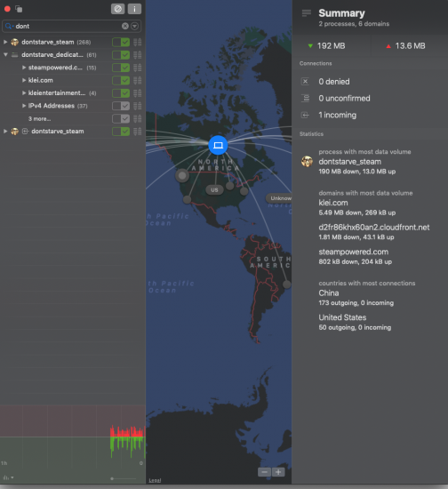Click the green download arrow beside 192 MB
Screen dimensions: 448x489
click(x=310, y=46)
